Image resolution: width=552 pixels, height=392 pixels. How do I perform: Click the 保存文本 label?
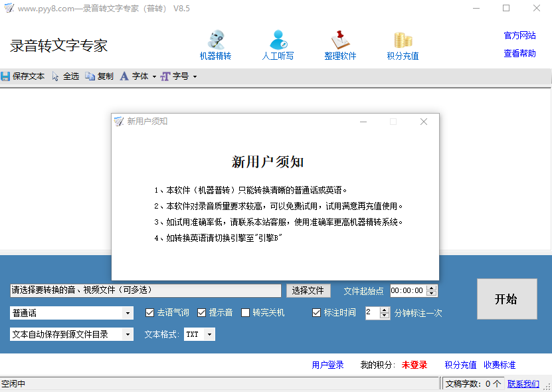tap(29, 76)
